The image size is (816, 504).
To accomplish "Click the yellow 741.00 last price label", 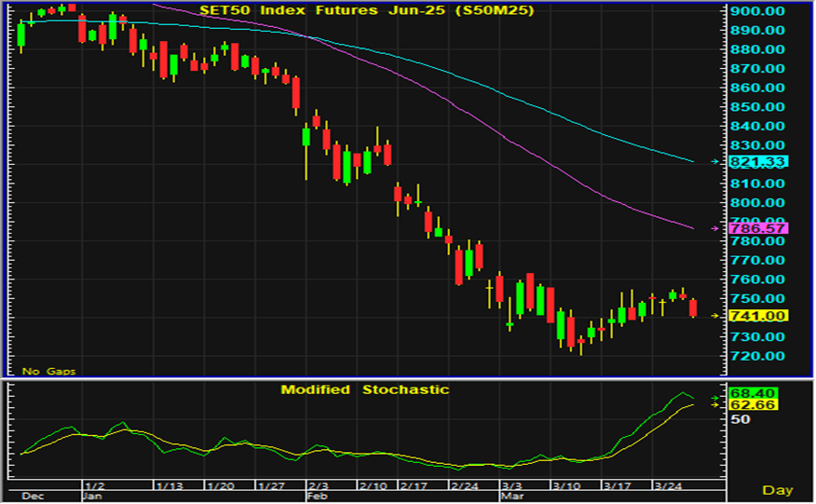I will [759, 316].
